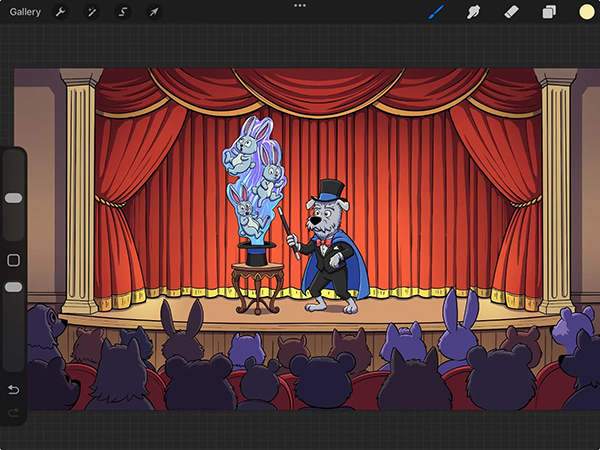Image resolution: width=600 pixels, height=450 pixels.
Task: Click the brush opacity slider handle
Action: tap(14, 287)
